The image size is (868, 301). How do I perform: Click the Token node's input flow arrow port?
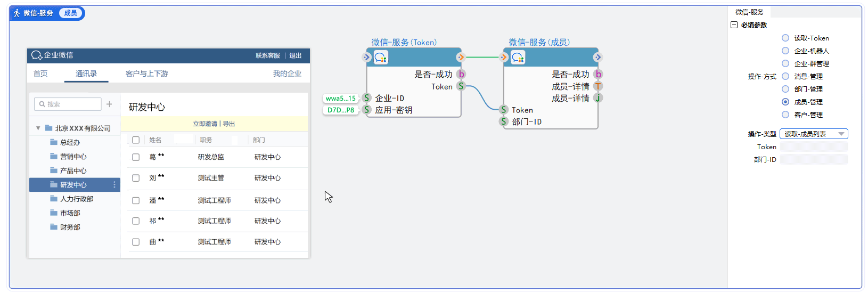[366, 58]
